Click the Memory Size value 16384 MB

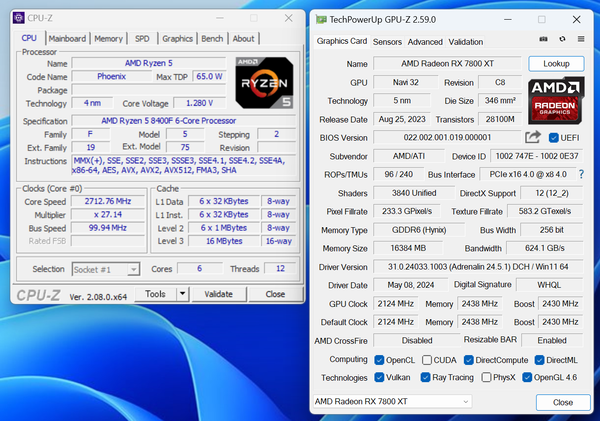coord(408,248)
